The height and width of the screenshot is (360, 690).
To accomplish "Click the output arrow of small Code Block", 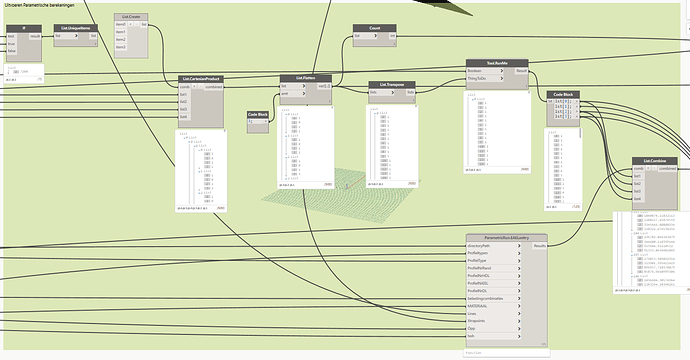I will (266, 122).
